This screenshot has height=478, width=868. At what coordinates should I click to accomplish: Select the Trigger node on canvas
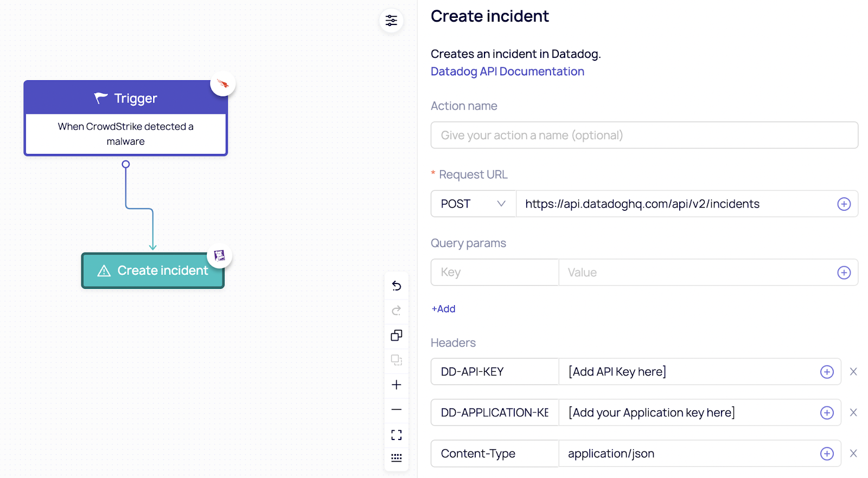pyautogui.click(x=125, y=119)
